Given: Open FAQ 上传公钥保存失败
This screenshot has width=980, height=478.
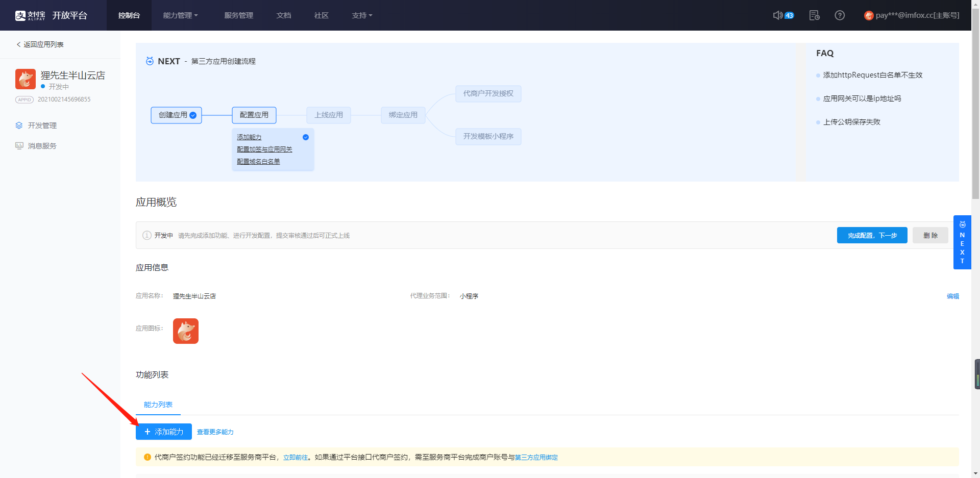Looking at the screenshot, I should pos(852,122).
